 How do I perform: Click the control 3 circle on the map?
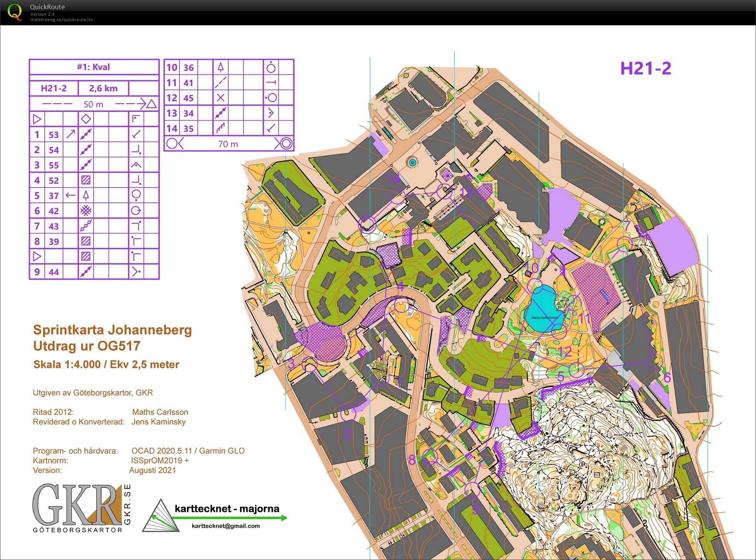(x=310, y=365)
